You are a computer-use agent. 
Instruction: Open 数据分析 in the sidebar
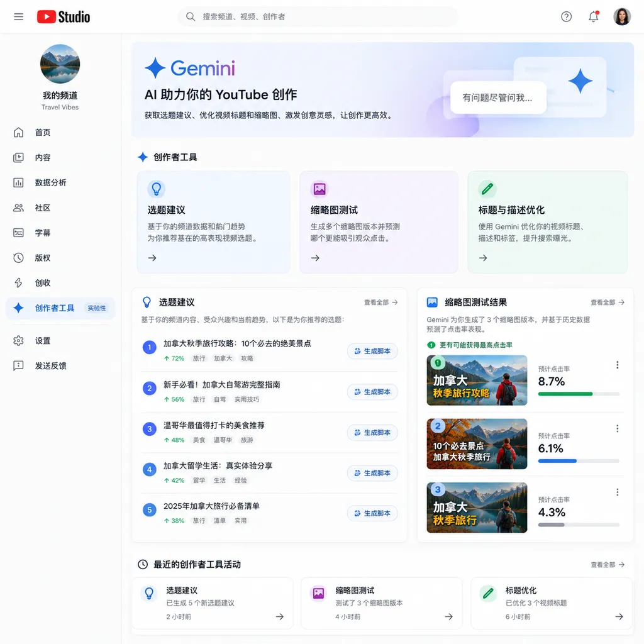pyautogui.click(x=60, y=183)
